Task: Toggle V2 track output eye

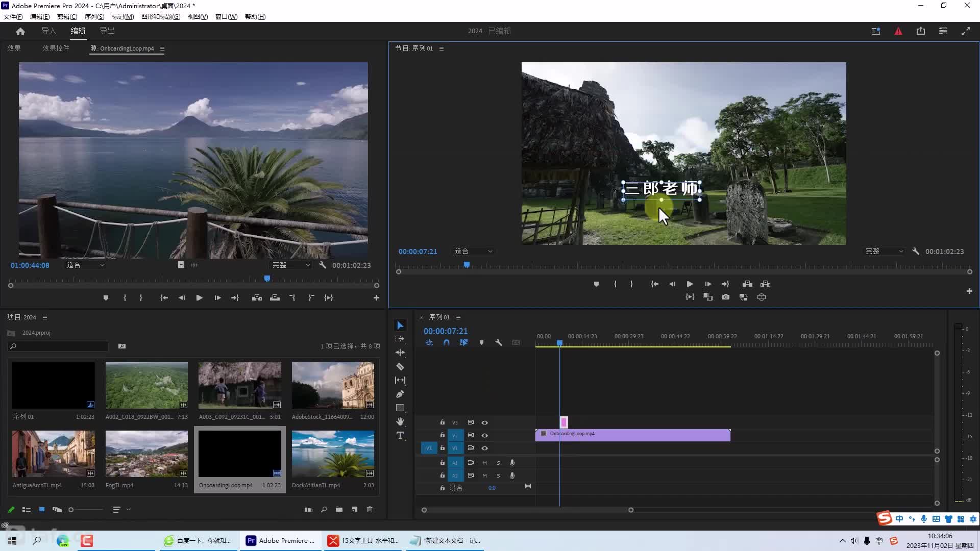Action: (x=485, y=435)
